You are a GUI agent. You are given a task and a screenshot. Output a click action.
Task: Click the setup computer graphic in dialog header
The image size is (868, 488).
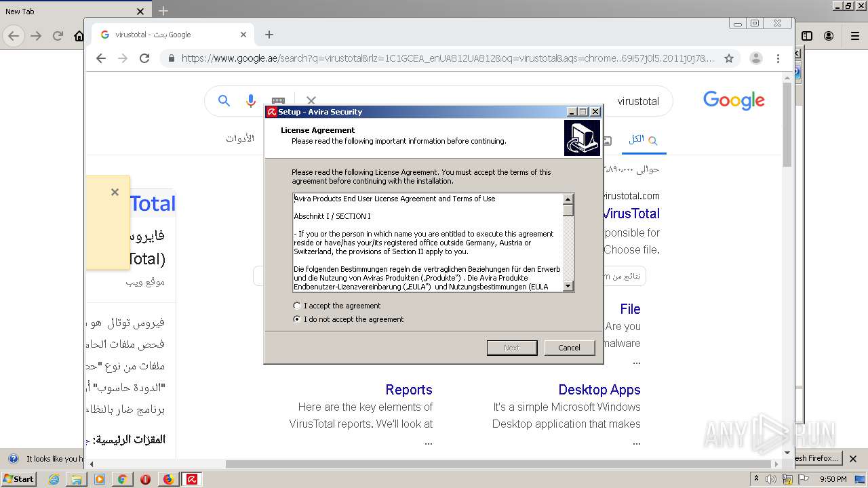tap(582, 138)
